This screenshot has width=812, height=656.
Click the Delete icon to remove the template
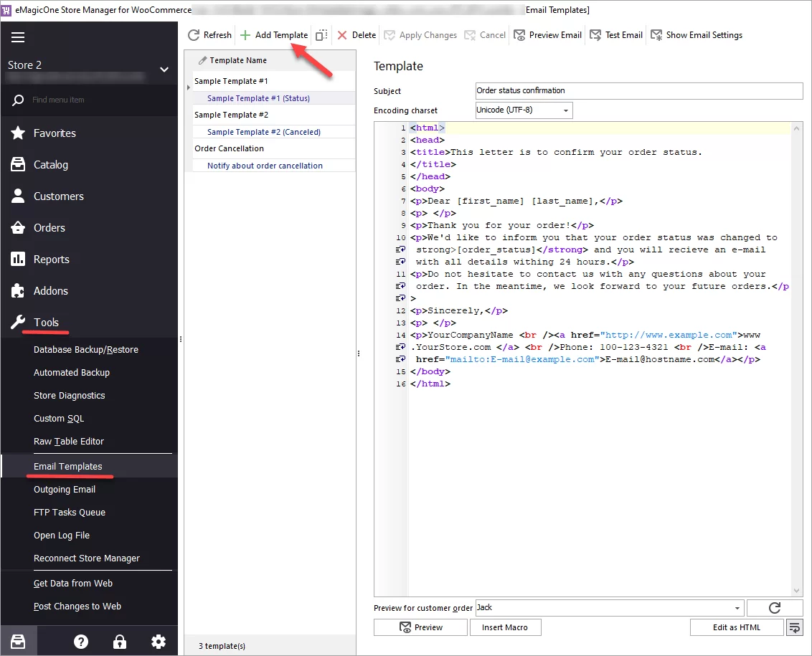(x=343, y=34)
